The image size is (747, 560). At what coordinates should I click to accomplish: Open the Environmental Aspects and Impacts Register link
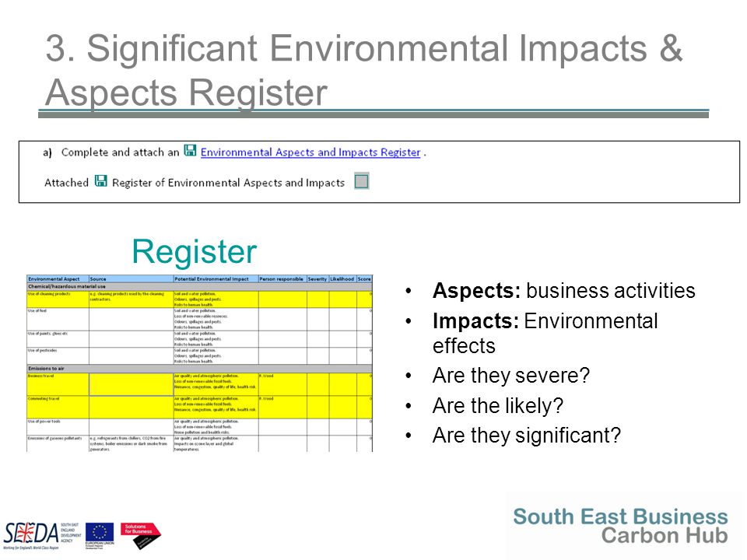[310, 152]
